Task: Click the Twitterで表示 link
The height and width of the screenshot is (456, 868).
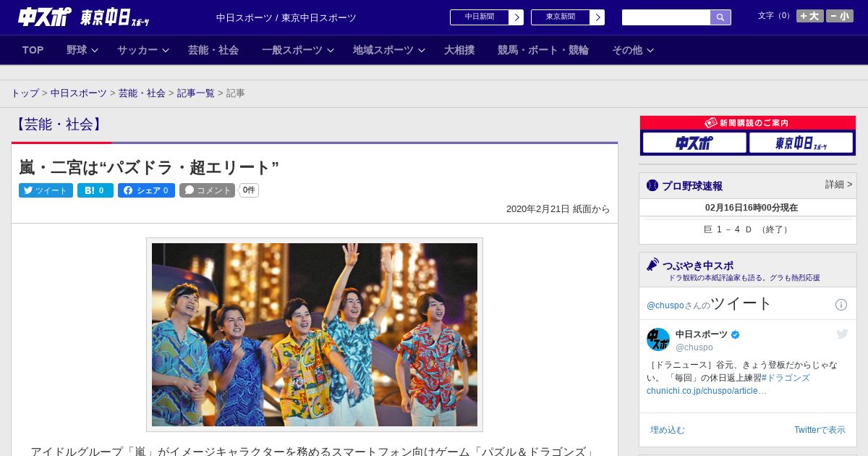Action: 820,430
